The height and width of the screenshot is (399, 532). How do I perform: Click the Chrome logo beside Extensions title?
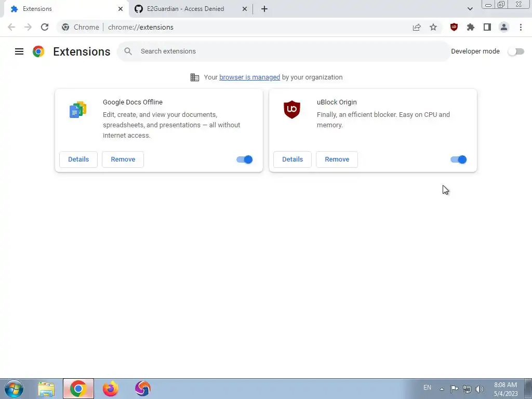[38, 51]
